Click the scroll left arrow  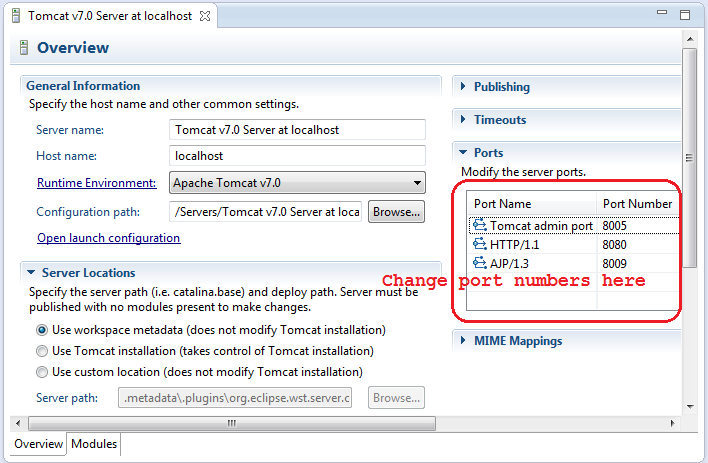tap(18, 424)
